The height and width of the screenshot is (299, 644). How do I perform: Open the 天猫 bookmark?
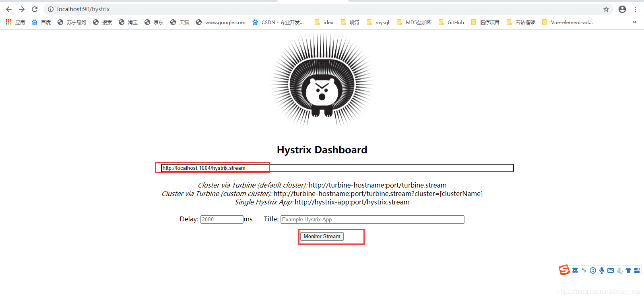click(x=180, y=22)
